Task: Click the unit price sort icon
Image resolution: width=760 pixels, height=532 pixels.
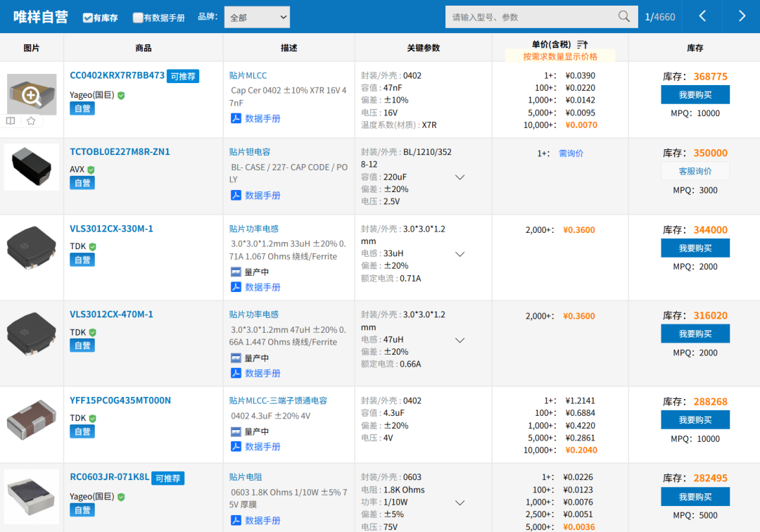Action: 582,45
